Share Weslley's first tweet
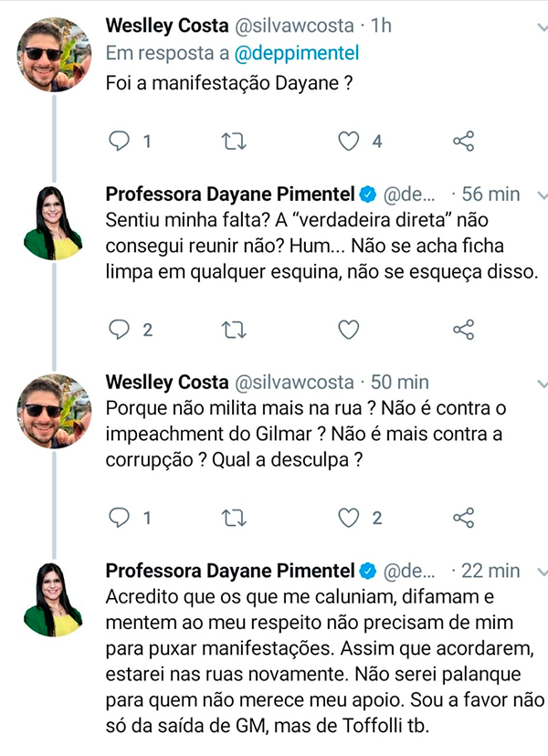The image size is (548, 756). pyautogui.click(x=464, y=141)
